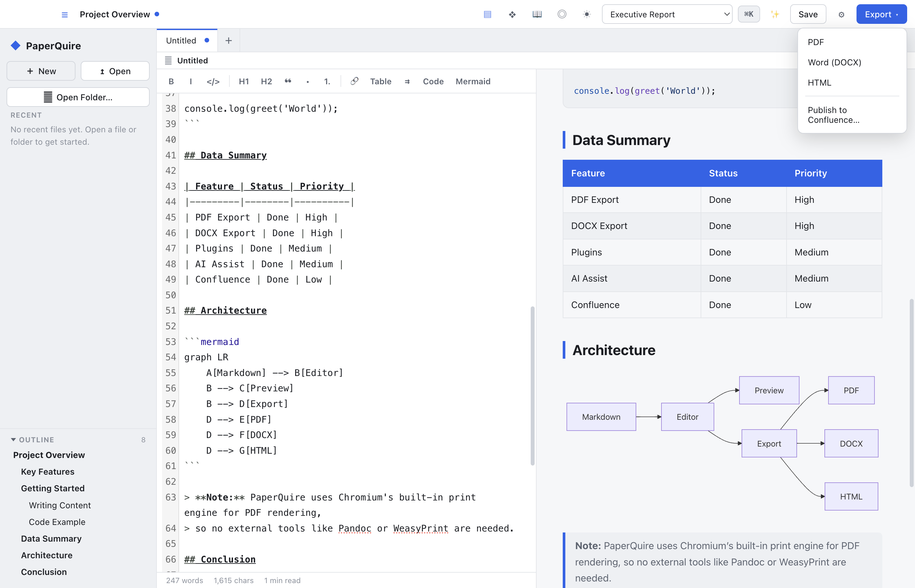Click the Data Summary heading in the preview

pos(621,140)
